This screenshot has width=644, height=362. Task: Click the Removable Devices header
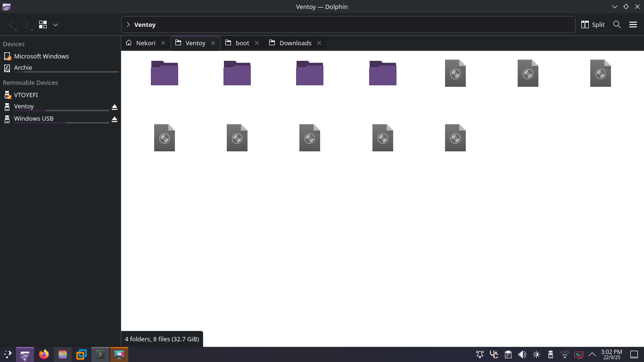pyautogui.click(x=30, y=82)
